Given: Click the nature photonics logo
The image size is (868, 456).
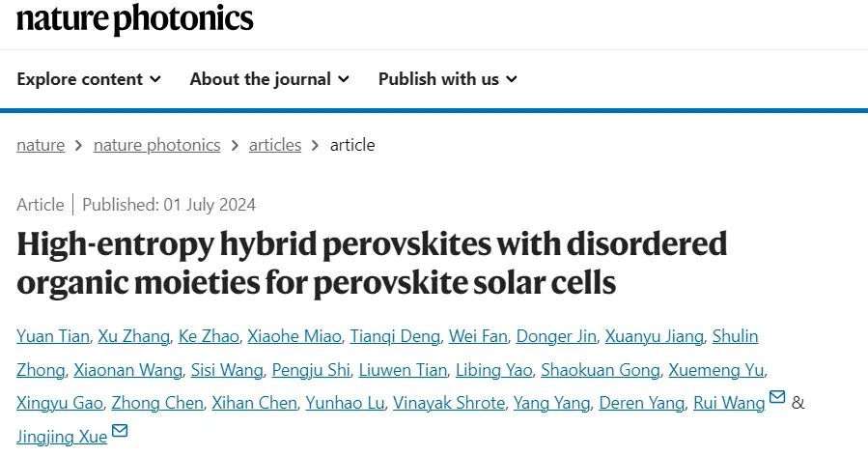Looking at the screenshot, I should click(x=134, y=19).
